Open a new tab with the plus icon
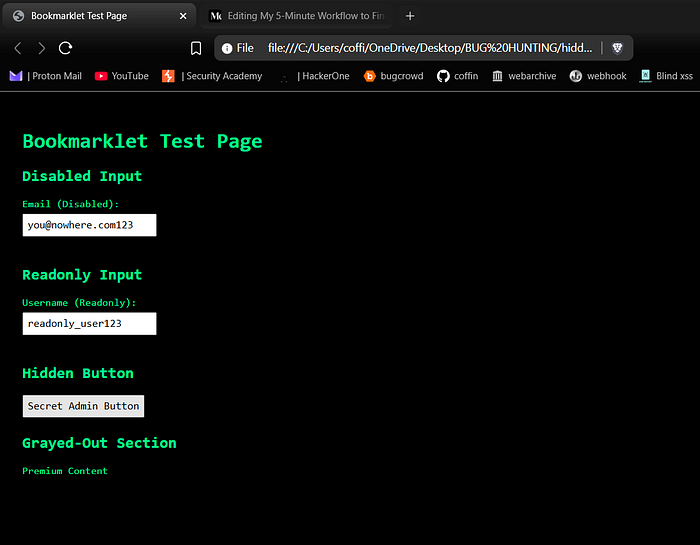The image size is (700, 545). (x=410, y=16)
